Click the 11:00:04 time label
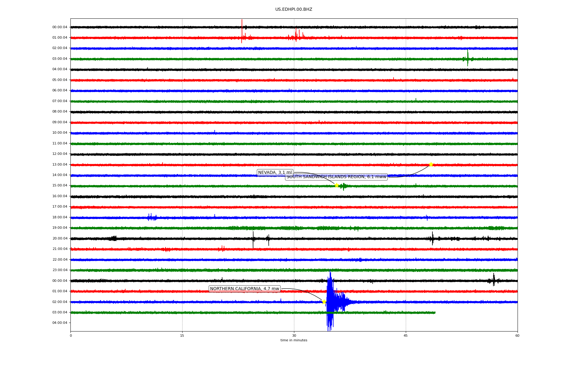 60,144
